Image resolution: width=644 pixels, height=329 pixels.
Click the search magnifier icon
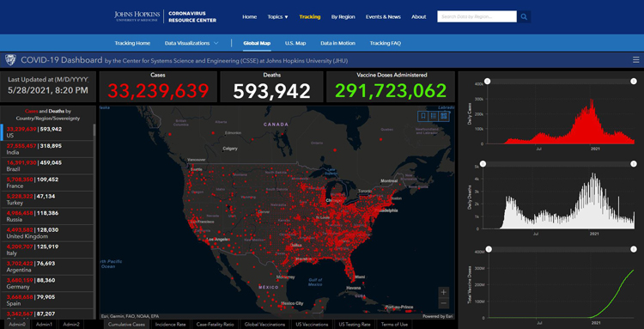click(524, 17)
